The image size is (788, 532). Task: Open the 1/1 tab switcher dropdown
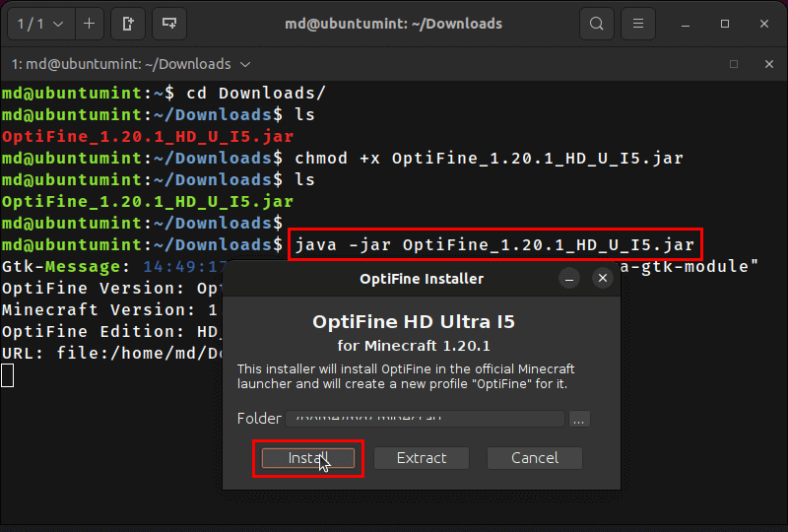pyautogui.click(x=40, y=24)
